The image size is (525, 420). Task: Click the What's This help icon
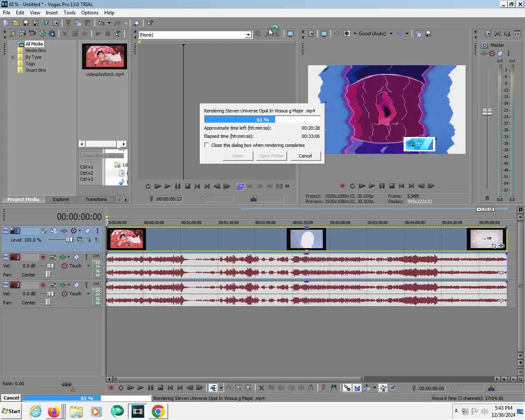[150, 23]
